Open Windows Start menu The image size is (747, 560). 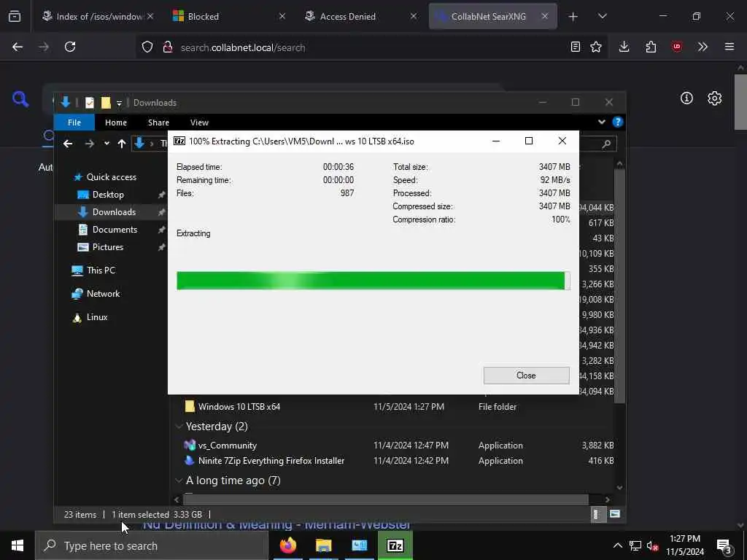click(18, 545)
